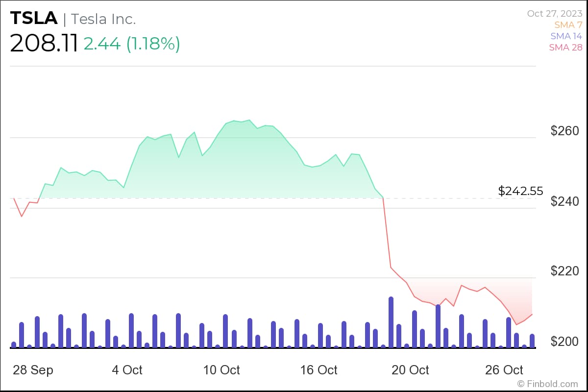The image size is (588, 392).
Task: Click the TSLA ticker symbol
Action: (33, 19)
